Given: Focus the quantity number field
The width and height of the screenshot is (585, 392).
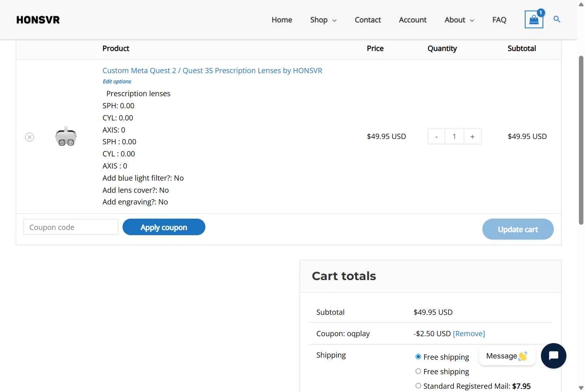Looking at the screenshot, I should pos(454,137).
